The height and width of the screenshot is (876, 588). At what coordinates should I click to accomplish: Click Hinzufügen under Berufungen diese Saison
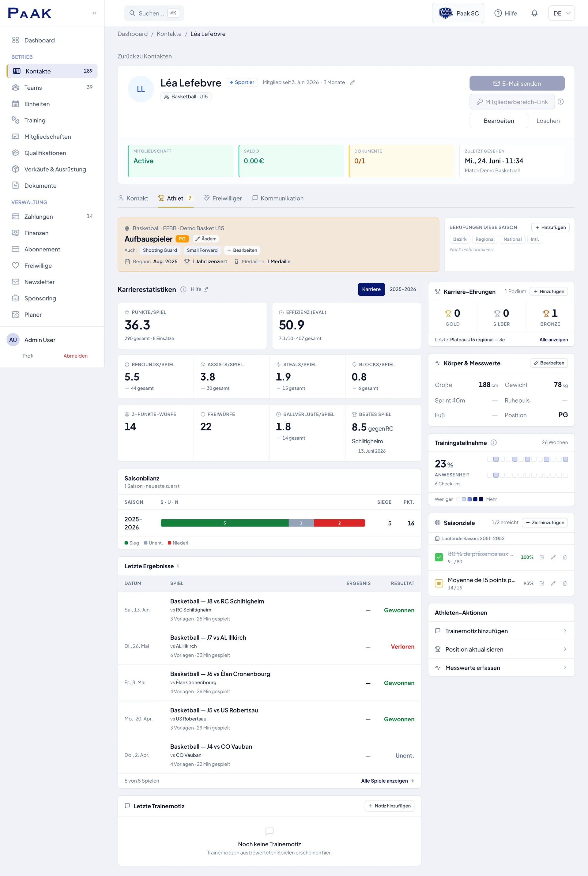(x=550, y=227)
